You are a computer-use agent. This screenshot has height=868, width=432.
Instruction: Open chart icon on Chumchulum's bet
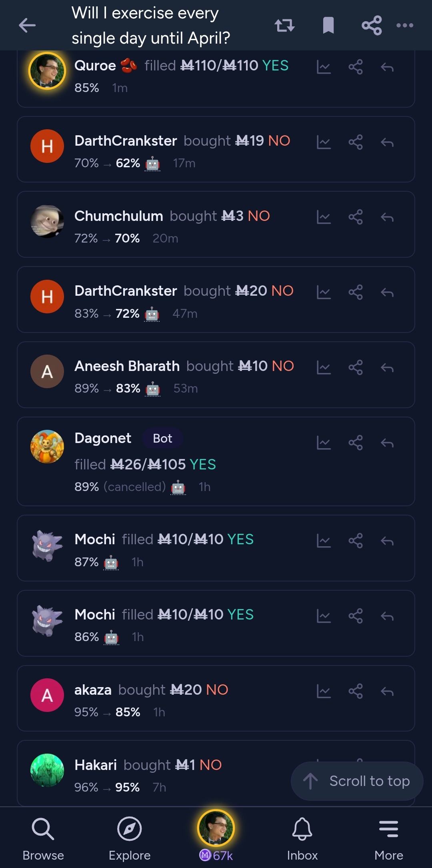point(324,217)
